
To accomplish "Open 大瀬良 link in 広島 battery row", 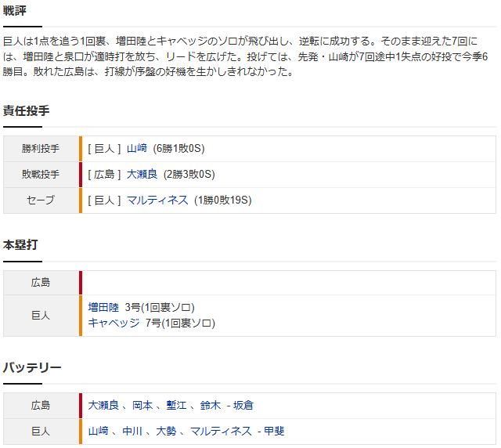I will tap(103, 405).
